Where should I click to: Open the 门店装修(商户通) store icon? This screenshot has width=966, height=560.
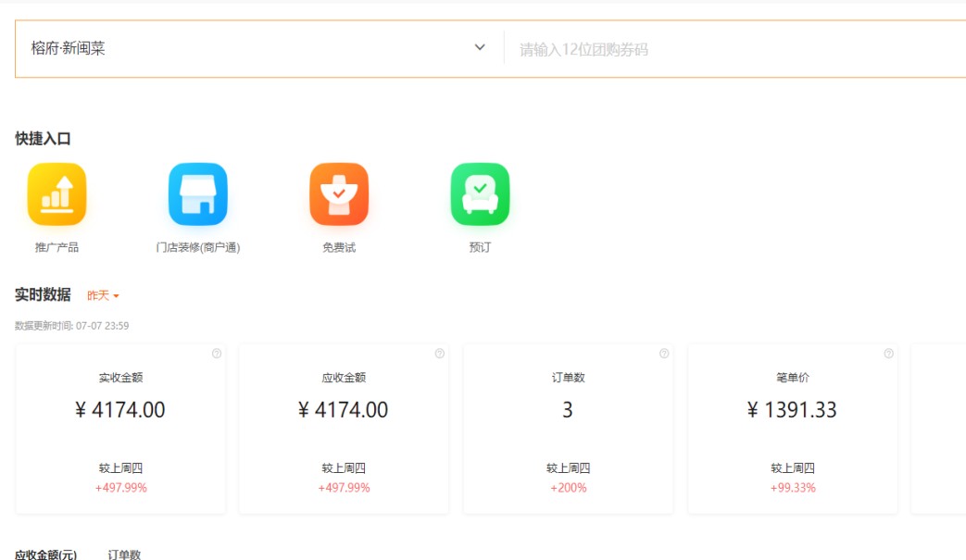pos(197,194)
